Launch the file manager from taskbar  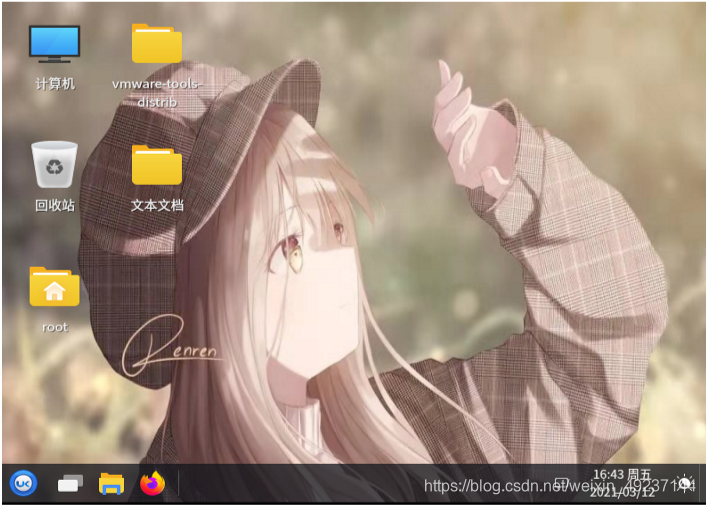click(x=111, y=484)
